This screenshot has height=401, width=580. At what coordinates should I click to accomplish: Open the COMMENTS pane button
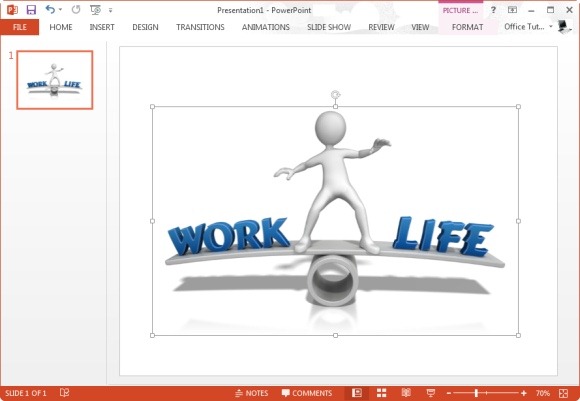click(x=307, y=393)
